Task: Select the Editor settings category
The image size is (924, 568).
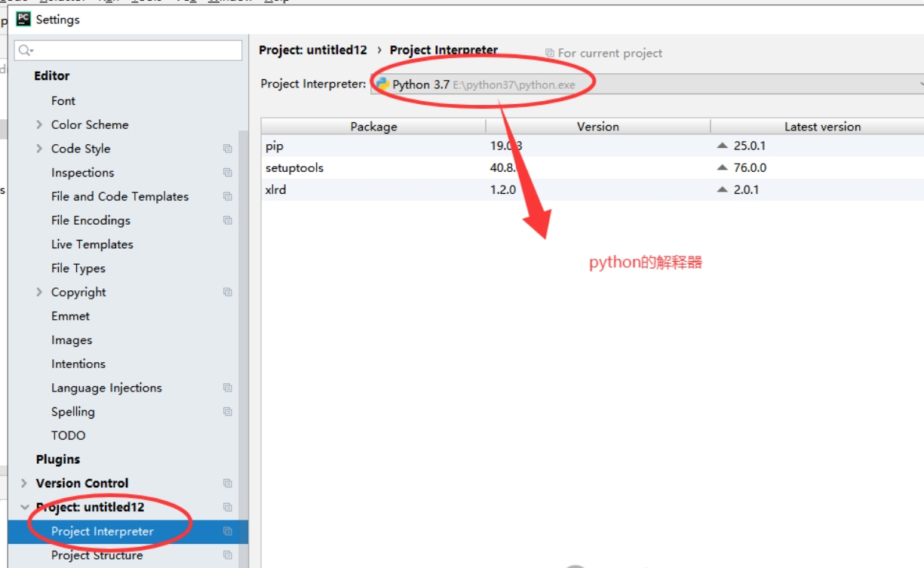Action: (51, 76)
